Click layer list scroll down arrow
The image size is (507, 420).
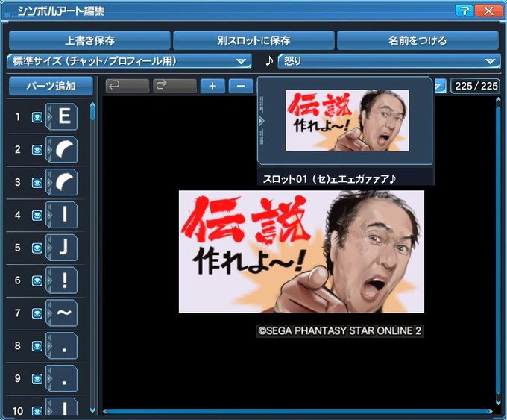92,410
